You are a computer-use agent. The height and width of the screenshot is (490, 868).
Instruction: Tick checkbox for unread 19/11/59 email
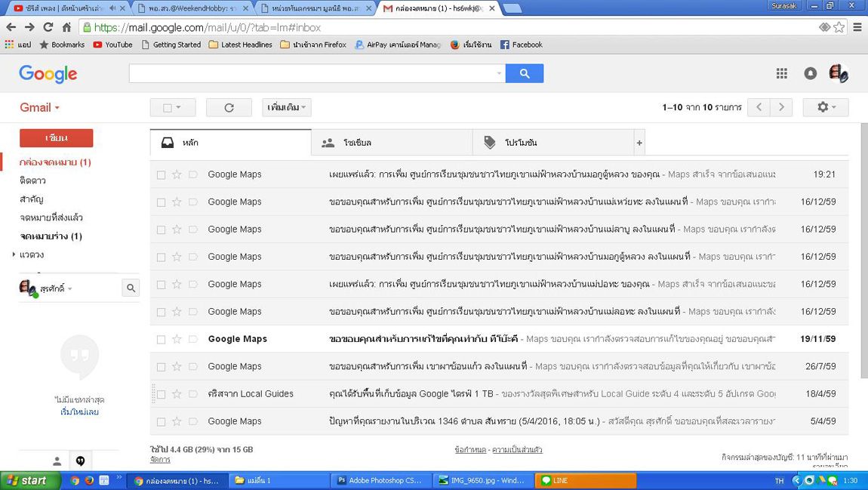[x=161, y=340]
